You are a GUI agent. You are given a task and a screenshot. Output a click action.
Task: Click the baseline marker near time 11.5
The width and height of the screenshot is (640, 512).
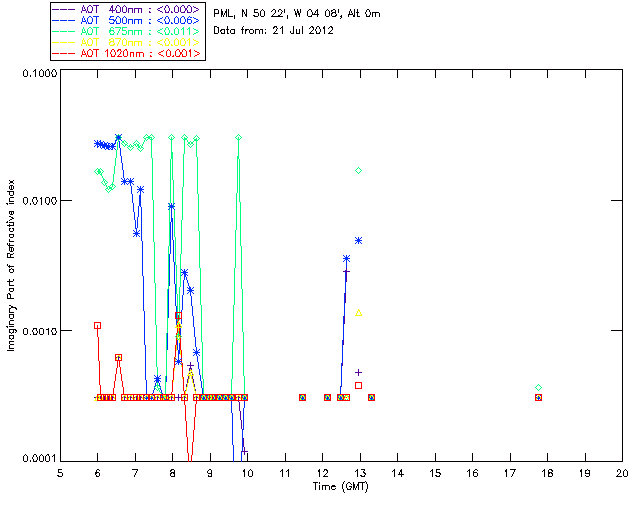[302, 397]
